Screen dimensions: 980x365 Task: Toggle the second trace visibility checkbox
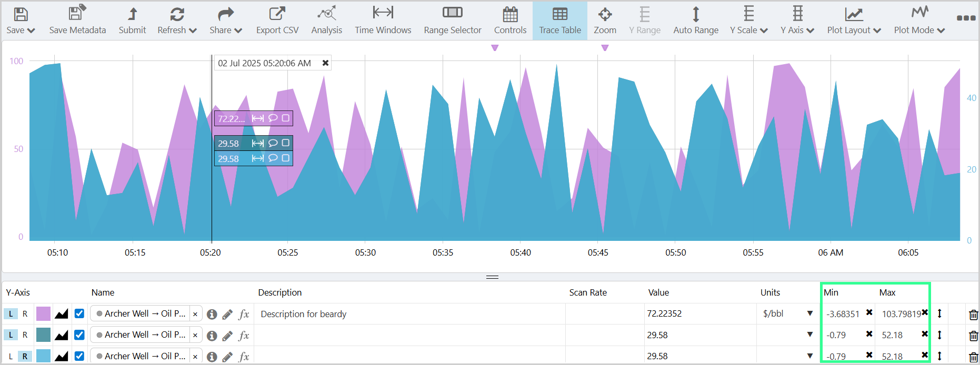(79, 335)
